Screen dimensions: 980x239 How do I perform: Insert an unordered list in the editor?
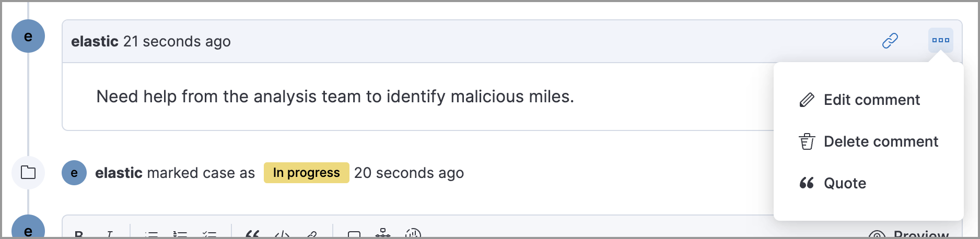(x=151, y=235)
